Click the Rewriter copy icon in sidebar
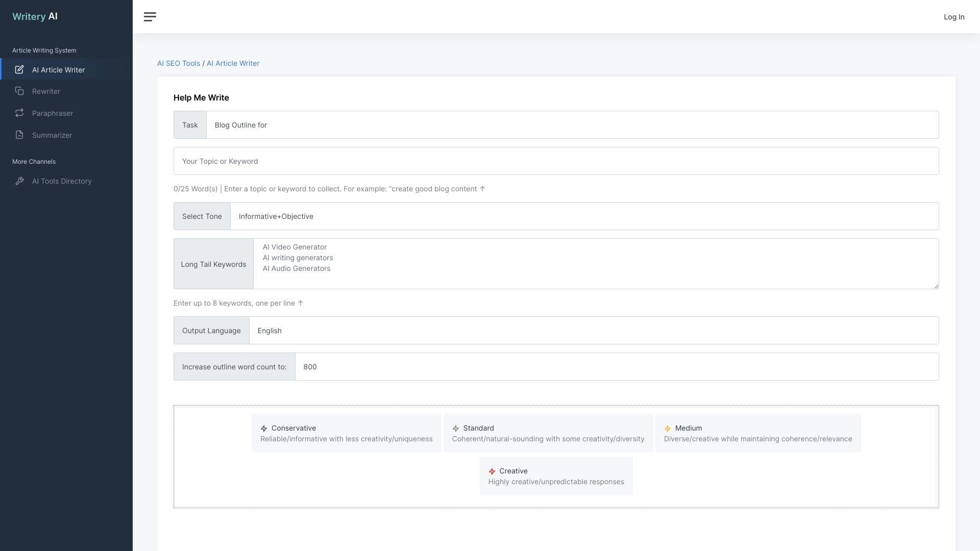 tap(19, 91)
